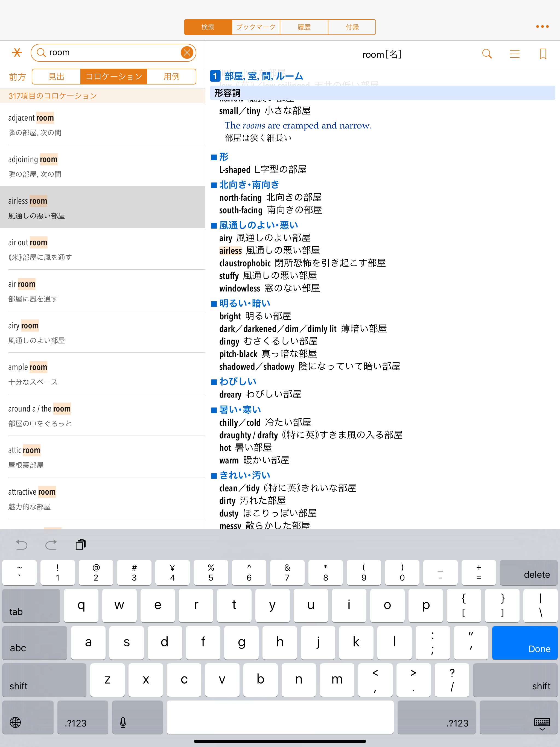560x747 pixels.
Task: Tap the left .?123 key
Action: click(83, 717)
